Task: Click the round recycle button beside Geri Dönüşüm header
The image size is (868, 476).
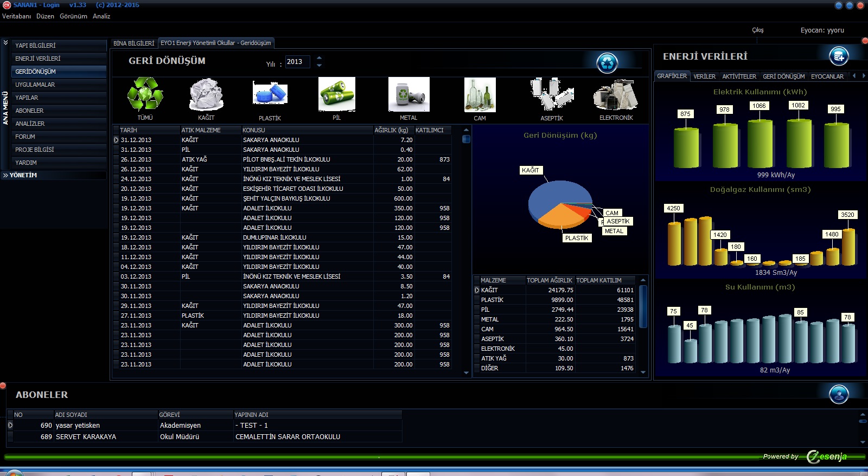Action: (607, 63)
